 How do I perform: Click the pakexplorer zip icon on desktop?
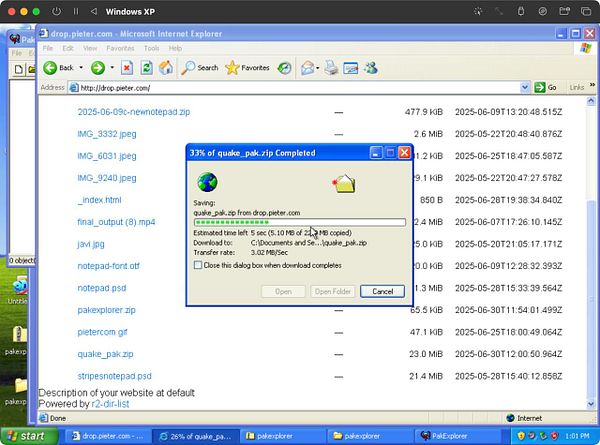(18, 334)
